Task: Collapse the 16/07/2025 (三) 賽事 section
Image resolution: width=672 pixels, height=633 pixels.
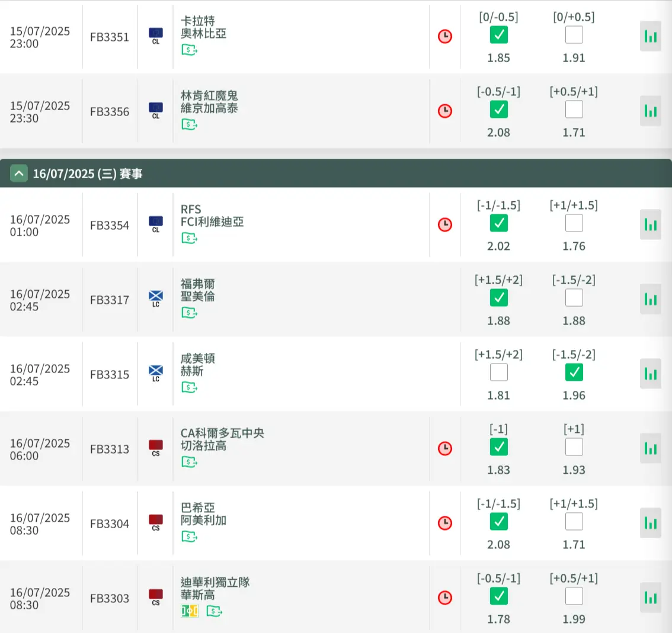Action: (19, 173)
